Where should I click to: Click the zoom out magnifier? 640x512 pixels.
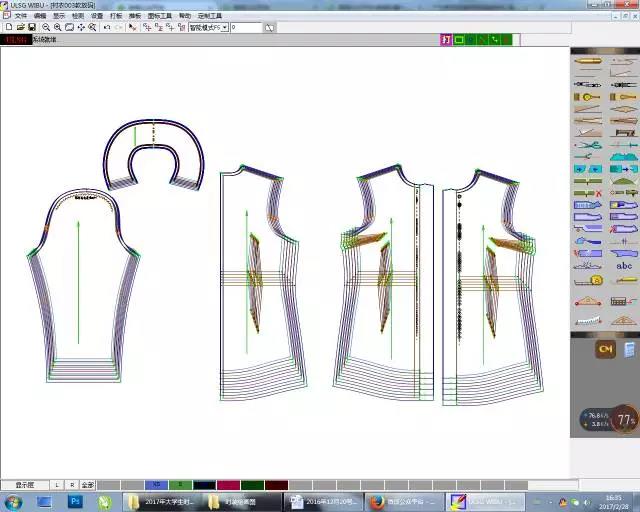pos(46,27)
